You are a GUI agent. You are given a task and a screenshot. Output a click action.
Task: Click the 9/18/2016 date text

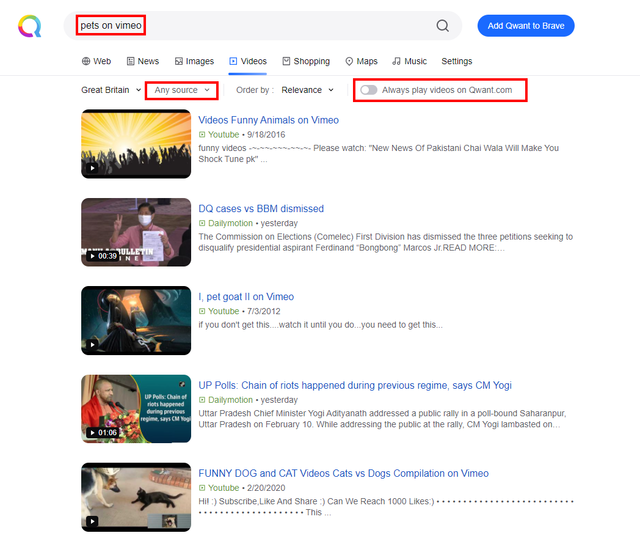point(266,135)
